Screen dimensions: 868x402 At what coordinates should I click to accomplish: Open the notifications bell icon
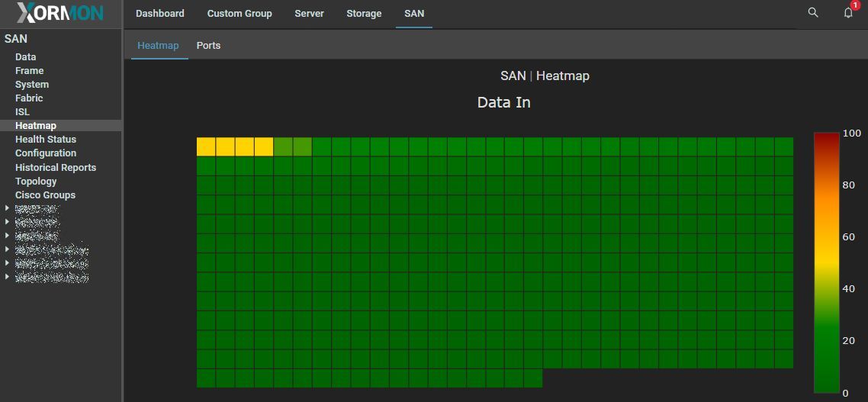(847, 13)
